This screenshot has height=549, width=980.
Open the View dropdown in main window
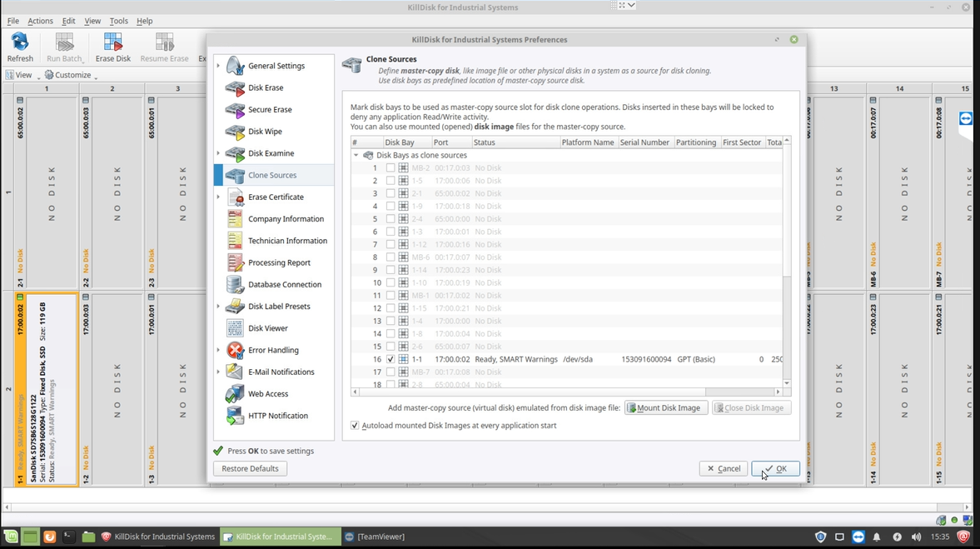pyautogui.click(x=22, y=75)
